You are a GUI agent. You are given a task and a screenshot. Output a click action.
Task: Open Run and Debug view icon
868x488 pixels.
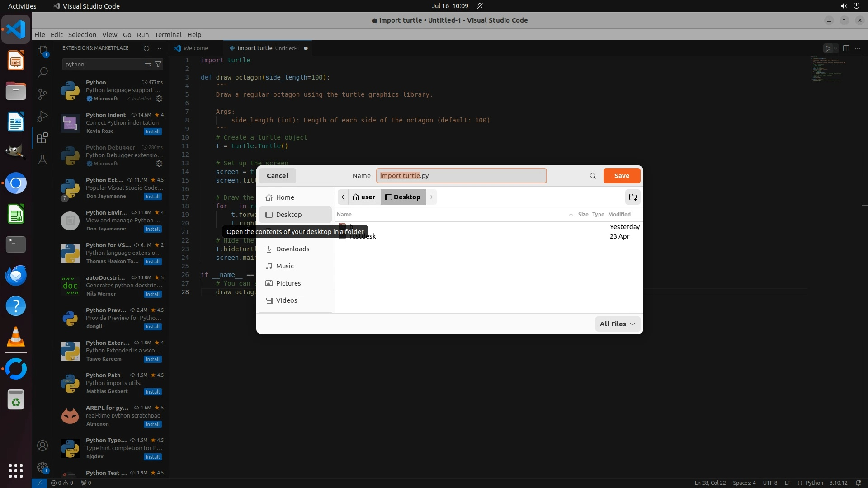42,116
